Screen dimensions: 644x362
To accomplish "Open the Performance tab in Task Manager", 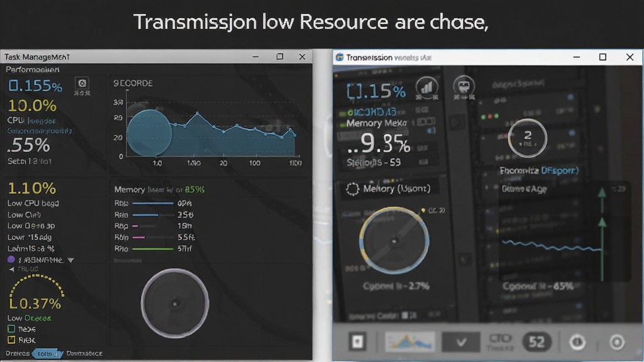I will [x=33, y=69].
